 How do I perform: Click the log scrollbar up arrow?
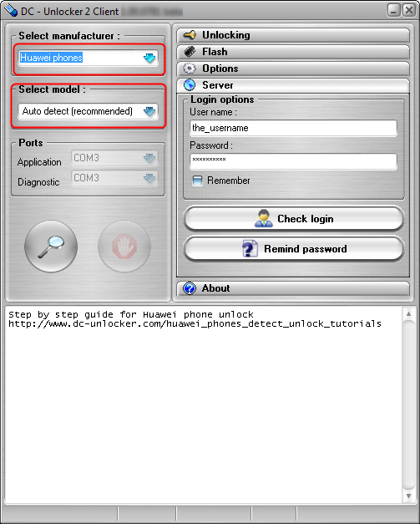(x=408, y=313)
